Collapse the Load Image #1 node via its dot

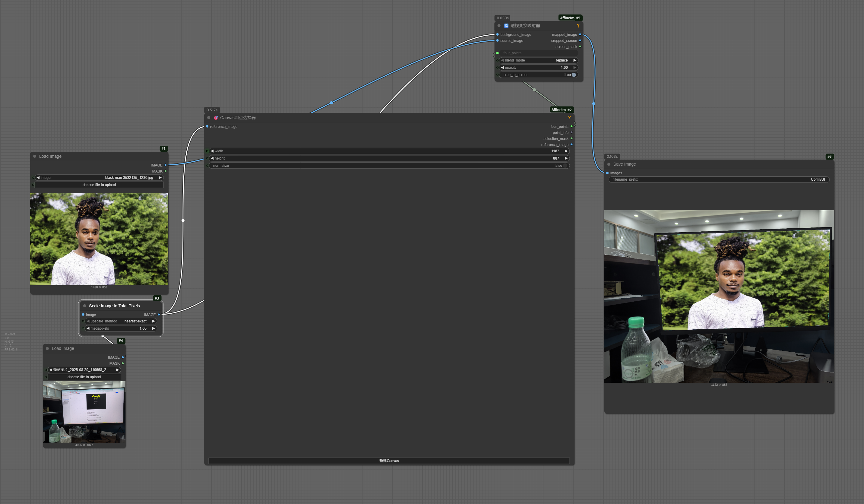(x=35, y=156)
